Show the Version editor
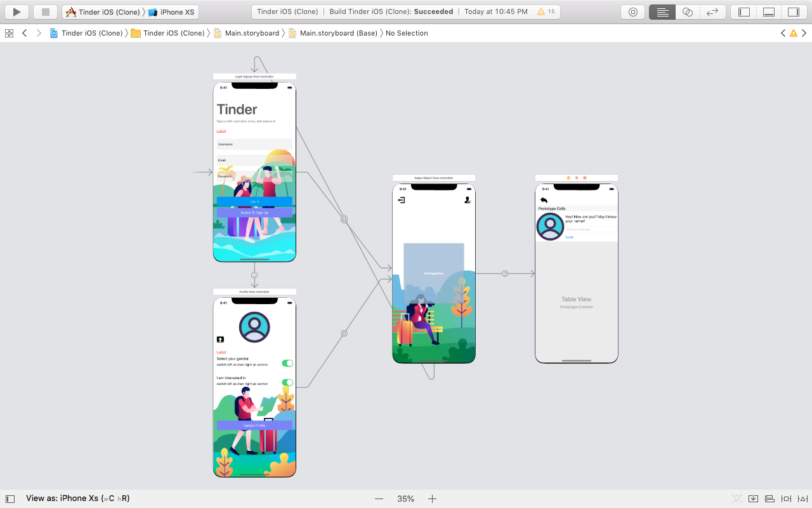The image size is (812, 508). pos(712,11)
